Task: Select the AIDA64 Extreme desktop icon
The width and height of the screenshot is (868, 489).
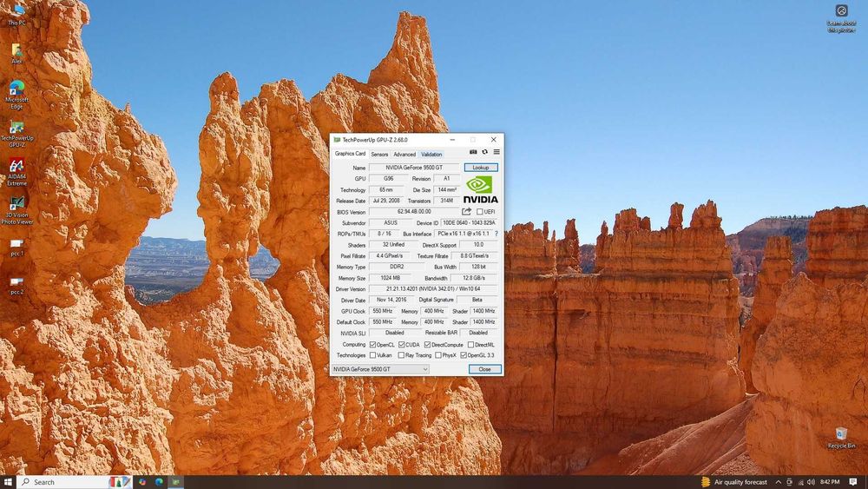Action: coord(16,172)
